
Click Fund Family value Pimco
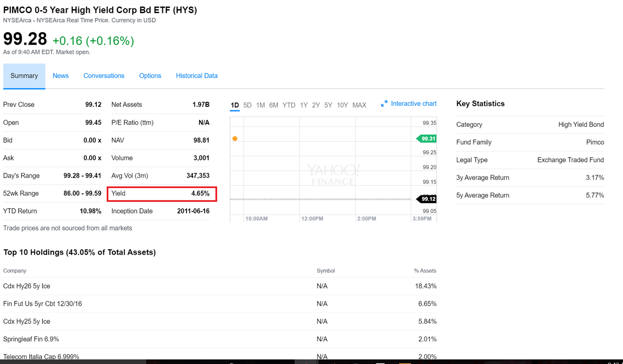coord(595,142)
